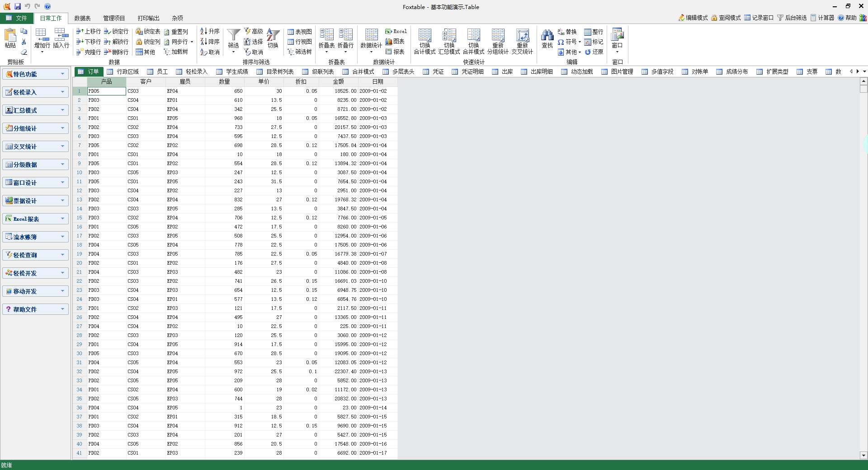This screenshot has width=868, height=470.
Task: Switch to the 数据表 ribbon tab
Action: click(82, 18)
